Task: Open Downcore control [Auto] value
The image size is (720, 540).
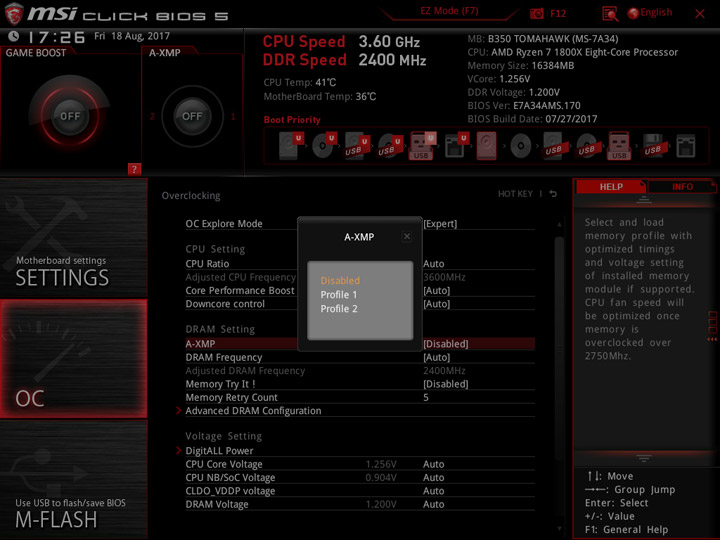Action: pos(436,304)
